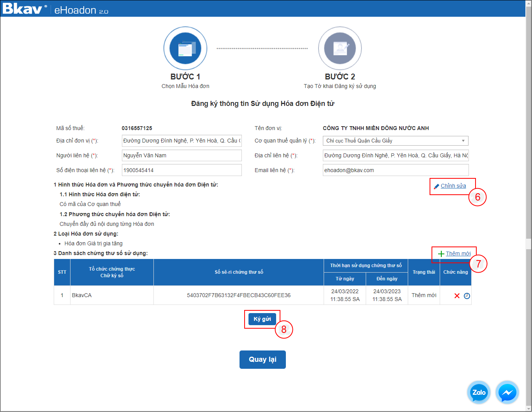Focus the Số điện thoại liên hệ field
The width and height of the screenshot is (532, 412).
[181, 170]
